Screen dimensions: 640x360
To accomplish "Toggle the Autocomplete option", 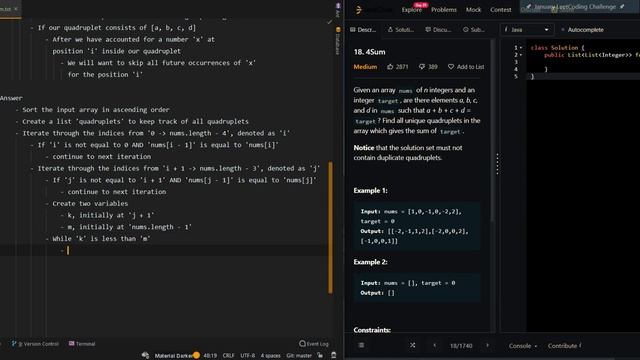I will [582, 30].
